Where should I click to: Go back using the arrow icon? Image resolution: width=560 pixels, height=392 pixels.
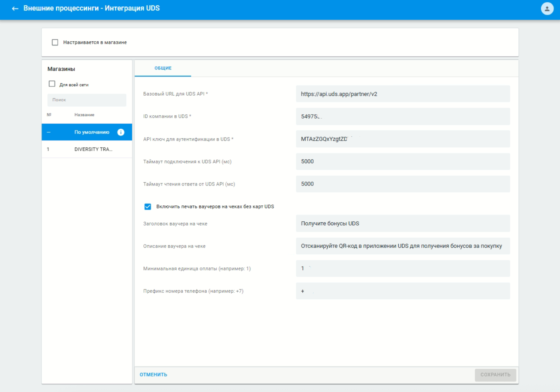pos(15,9)
